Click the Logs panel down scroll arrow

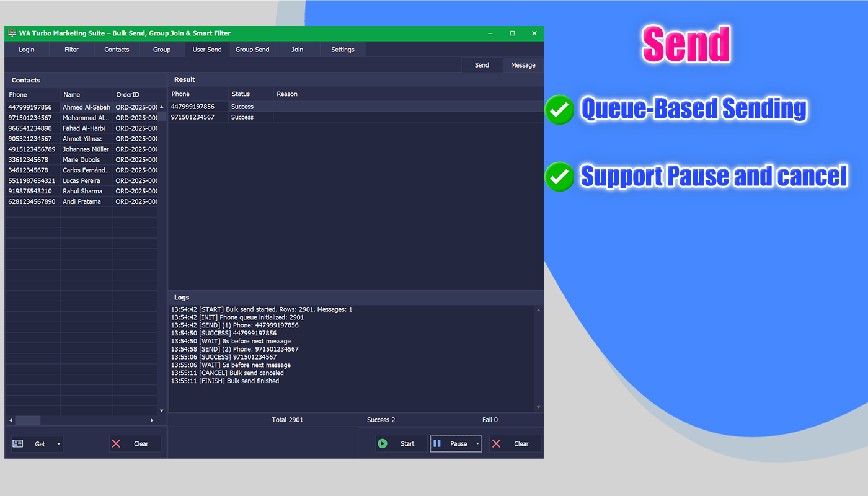538,407
